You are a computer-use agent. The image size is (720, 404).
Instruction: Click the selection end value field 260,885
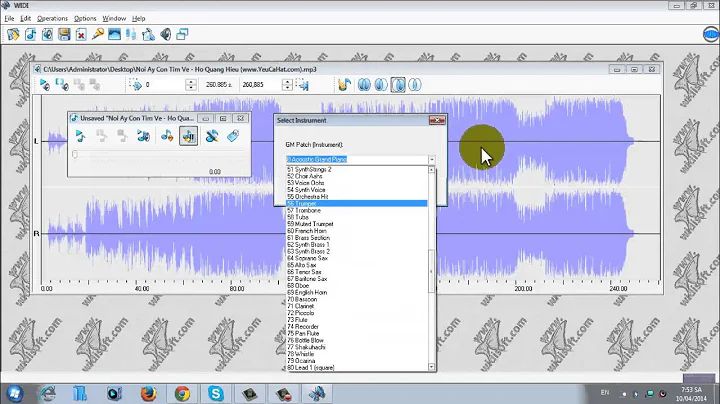click(x=261, y=84)
